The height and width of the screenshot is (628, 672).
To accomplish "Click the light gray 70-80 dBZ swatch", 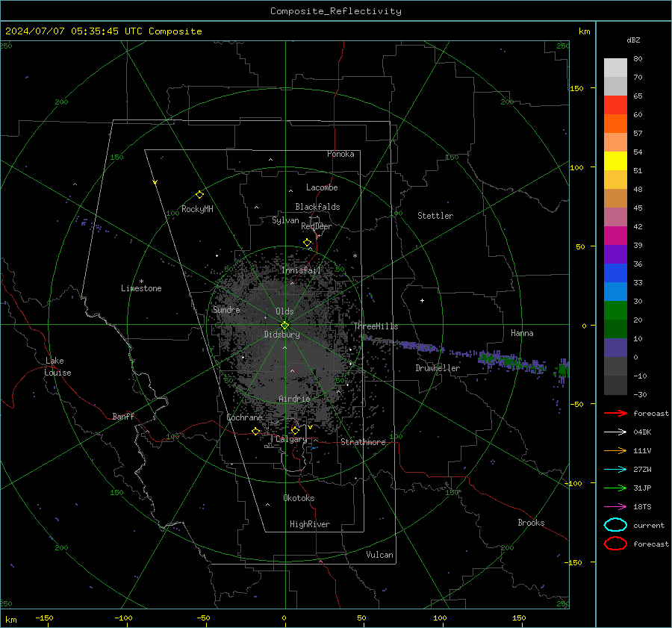I will [615, 68].
